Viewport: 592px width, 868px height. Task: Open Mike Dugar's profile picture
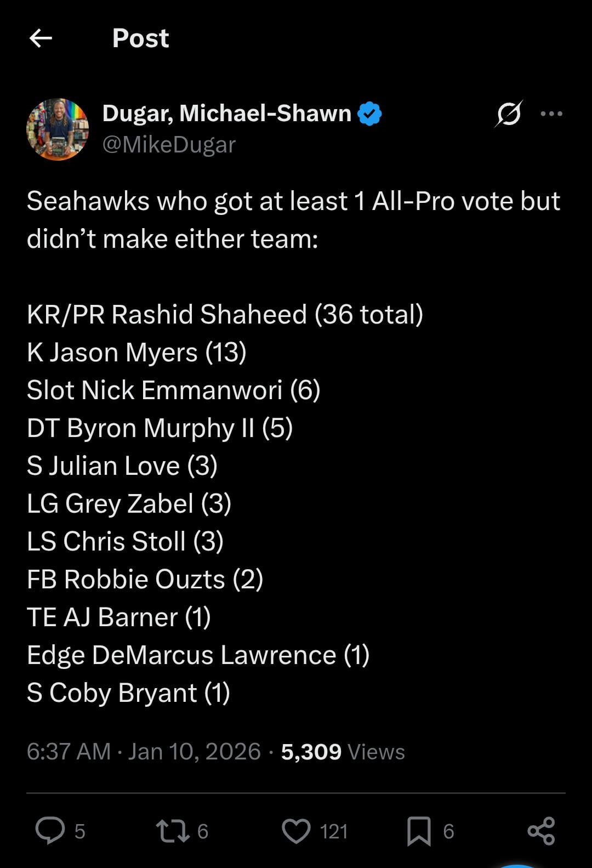coord(58,129)
